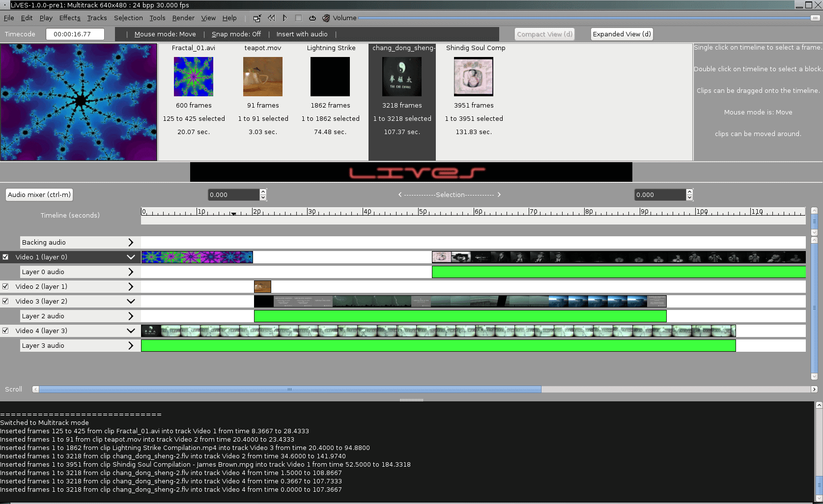Click the Timecode input field
The image size is (823, 504).
(75, 34)
